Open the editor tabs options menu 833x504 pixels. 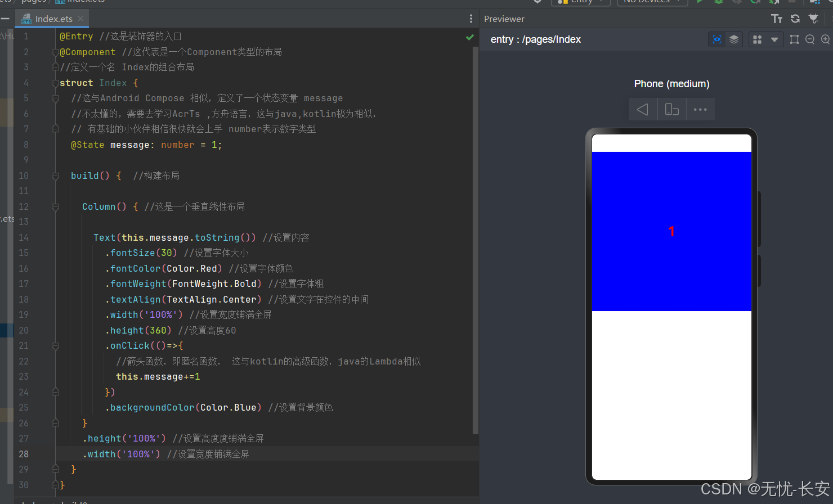point(471,19)
